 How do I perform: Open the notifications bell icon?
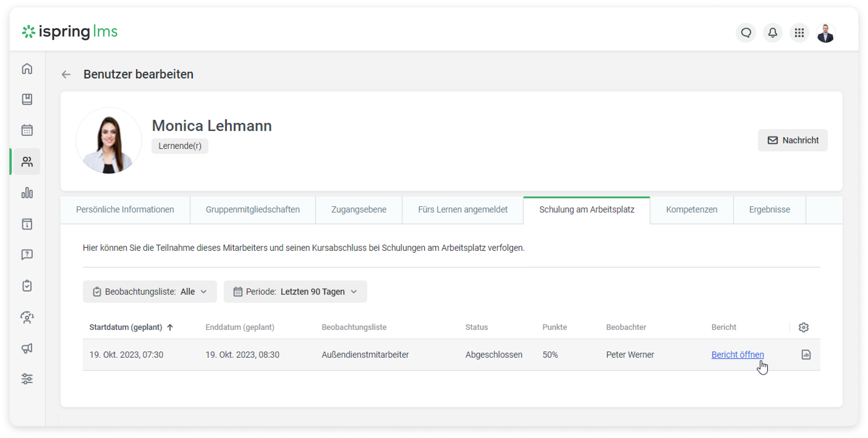click(x=772, y=33)
